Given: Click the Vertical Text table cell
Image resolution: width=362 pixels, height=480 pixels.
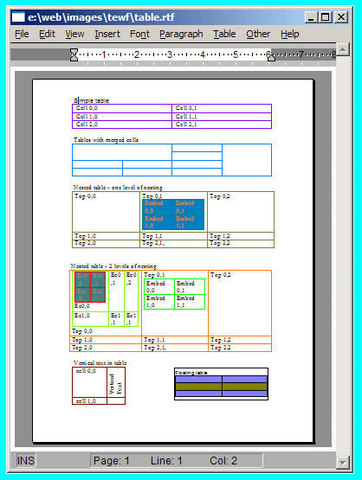Looking at the screenshot, I should [x=116, y=383].
